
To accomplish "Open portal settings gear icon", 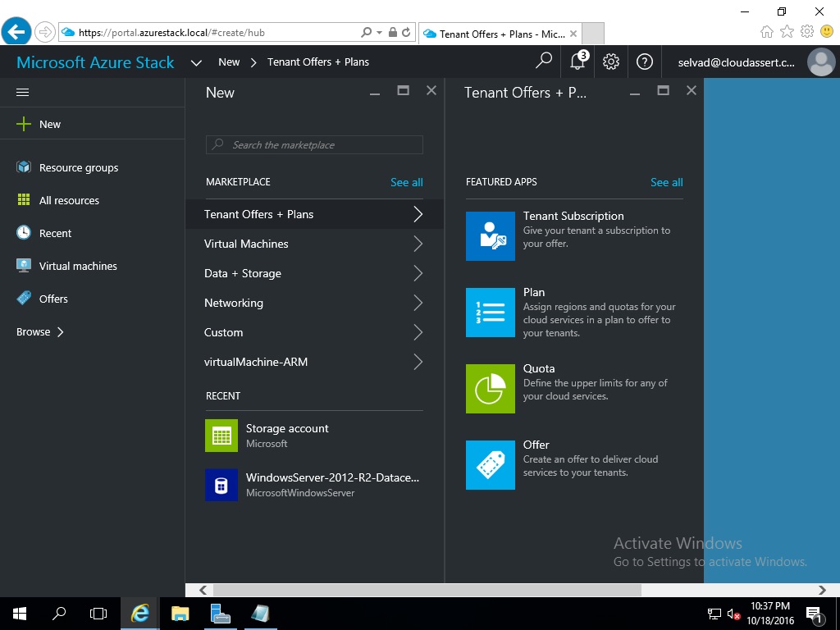I will [x=610, y=62].
